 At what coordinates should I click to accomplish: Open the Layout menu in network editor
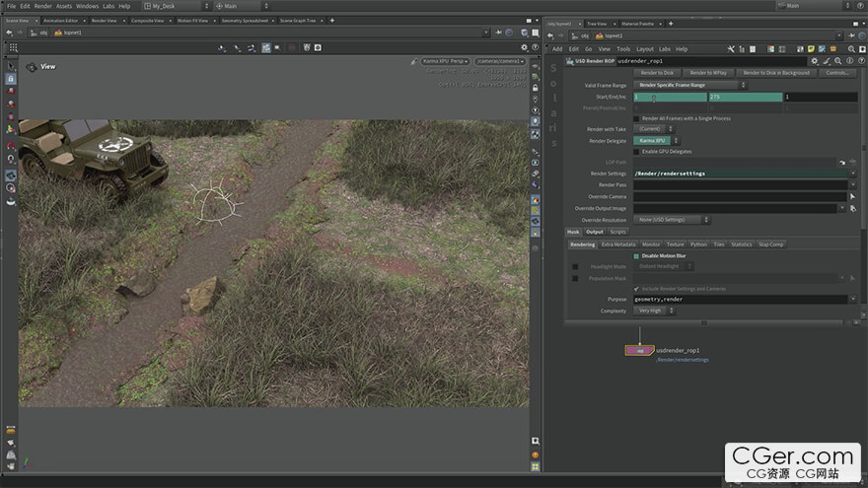[644, 49]
